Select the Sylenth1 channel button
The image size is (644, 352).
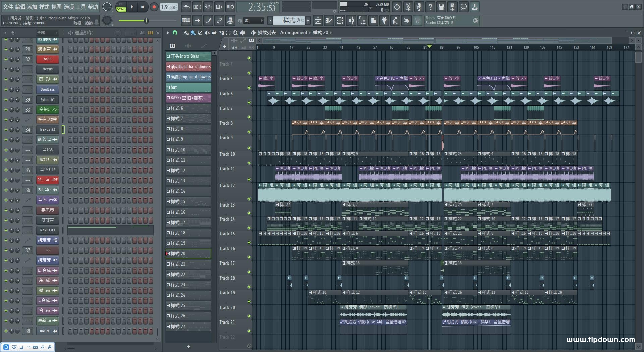[x=48, y=100]
